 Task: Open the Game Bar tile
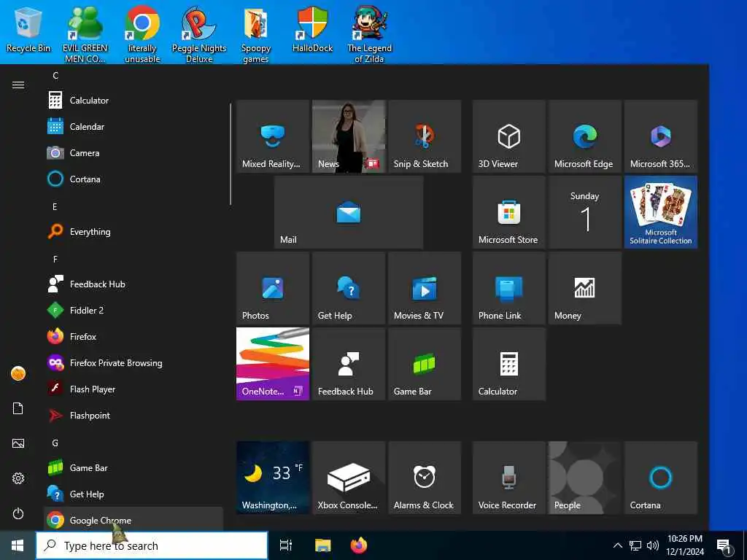(425, 364)
